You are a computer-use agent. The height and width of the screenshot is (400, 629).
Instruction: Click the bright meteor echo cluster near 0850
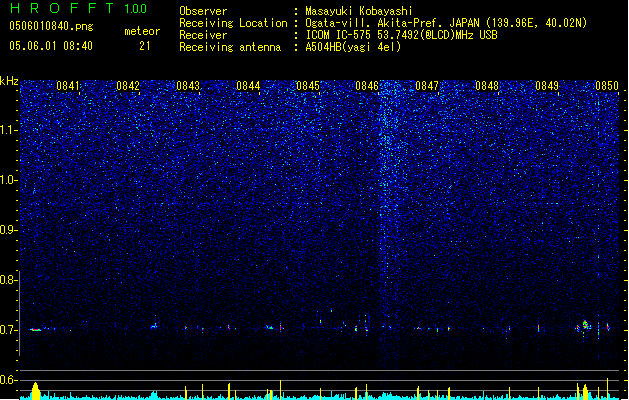585,325
